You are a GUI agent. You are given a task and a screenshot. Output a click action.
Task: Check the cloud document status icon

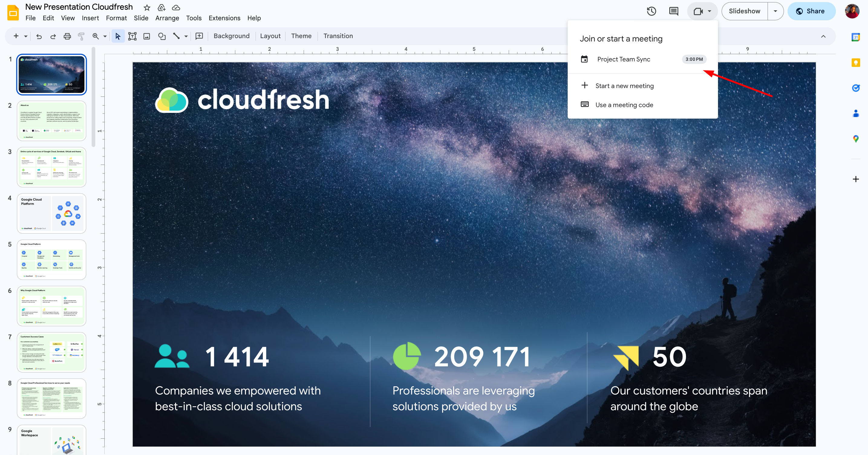pyautogui.click(x=176, y=8)
